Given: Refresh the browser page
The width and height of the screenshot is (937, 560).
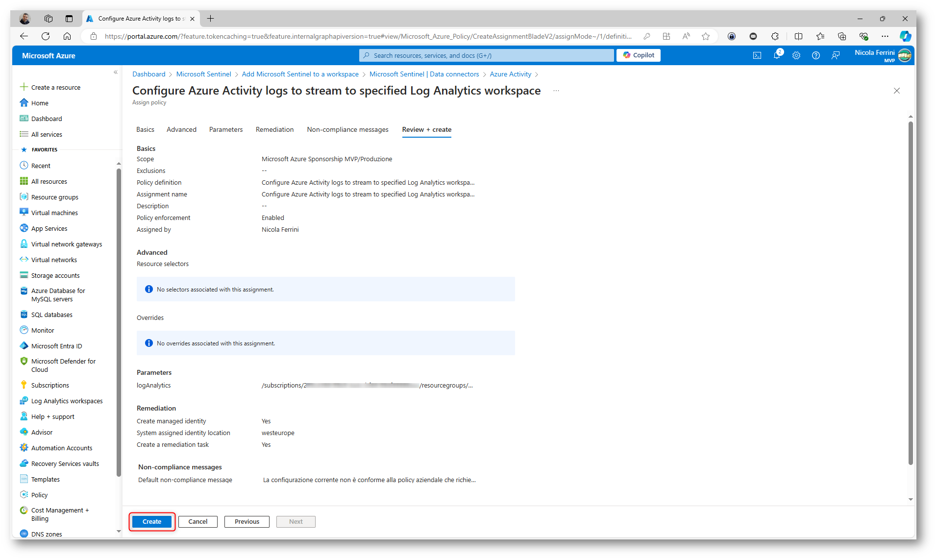Looking at the screenshot, I should [46, 36].
